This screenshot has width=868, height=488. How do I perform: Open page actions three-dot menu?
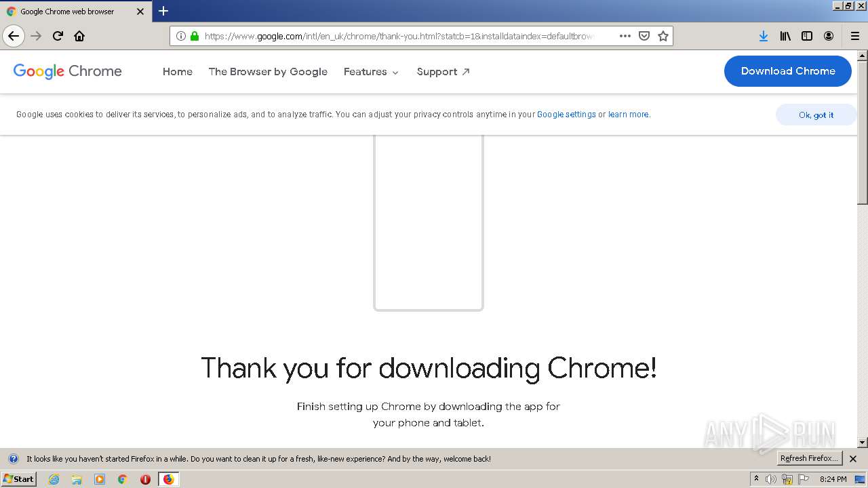point(625,36)
